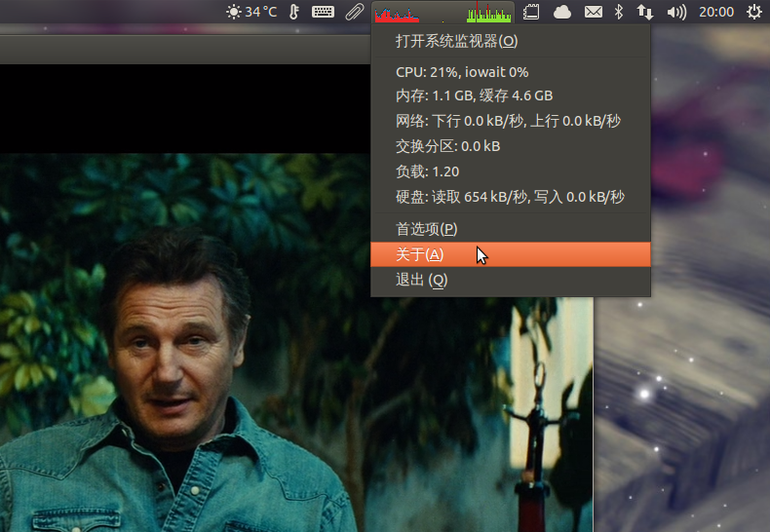
Task: Open the weather indicator showing 34 °C
Action: 251,12
